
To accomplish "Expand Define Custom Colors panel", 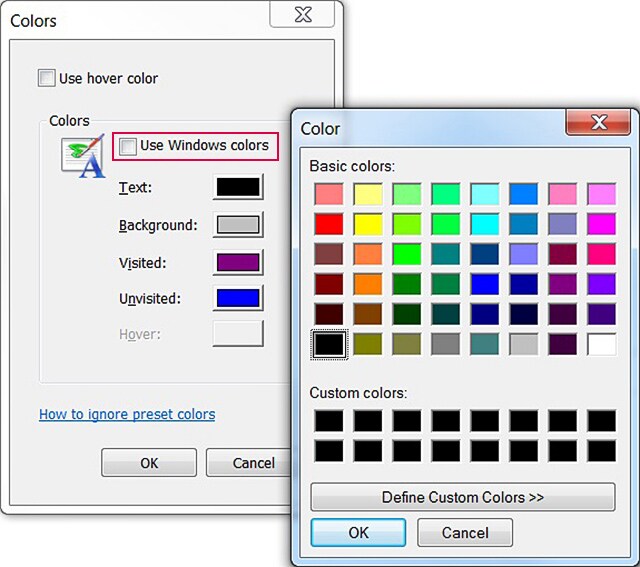I will click(x=463, y=497).
